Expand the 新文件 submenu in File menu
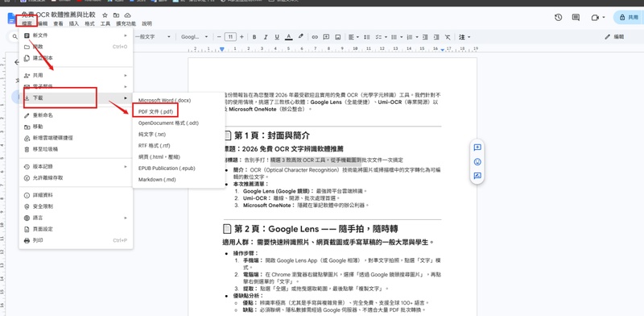Viewport: 644px width, 316px height. click(x=76, y=35)
